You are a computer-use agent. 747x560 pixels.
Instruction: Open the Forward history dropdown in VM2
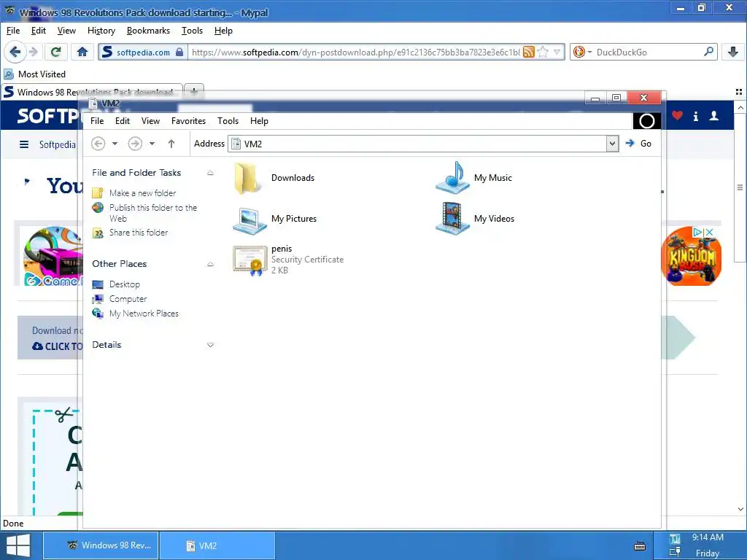pyautogui.click(x=152, y=144)
